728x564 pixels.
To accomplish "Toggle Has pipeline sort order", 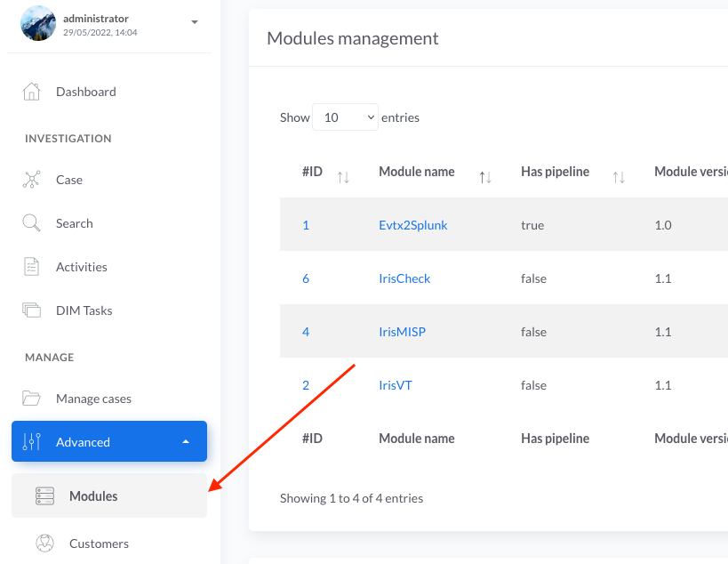I will tap(619, 177).
